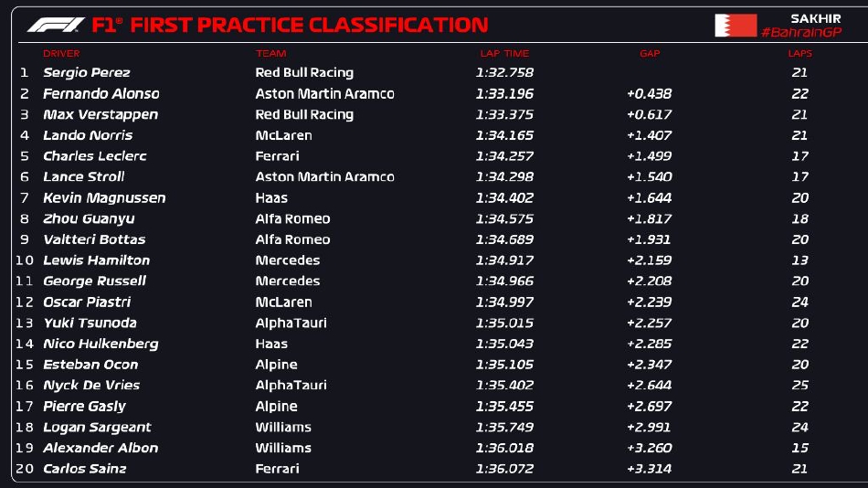
Task: Select the #BahrainGP hashtag
Action: click(801, 32)
